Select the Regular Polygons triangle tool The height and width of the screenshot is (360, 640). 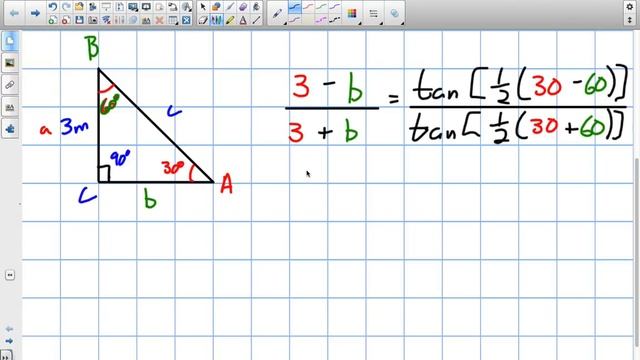(243, 20)
